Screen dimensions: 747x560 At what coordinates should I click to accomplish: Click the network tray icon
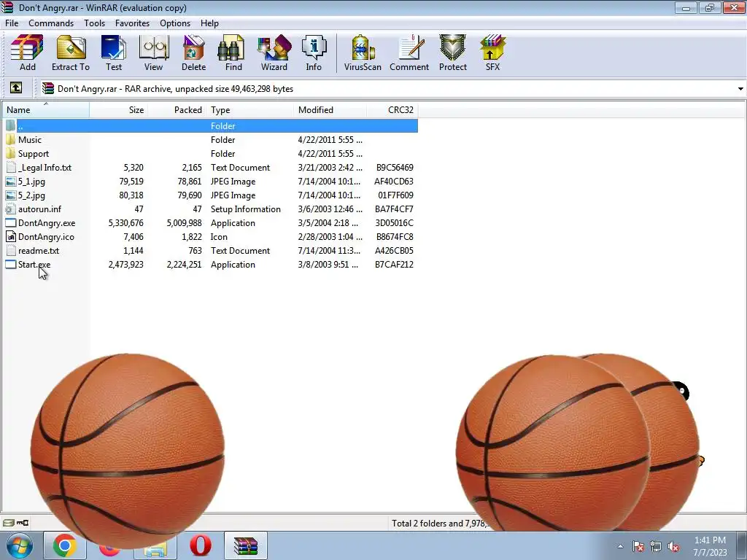656,546
